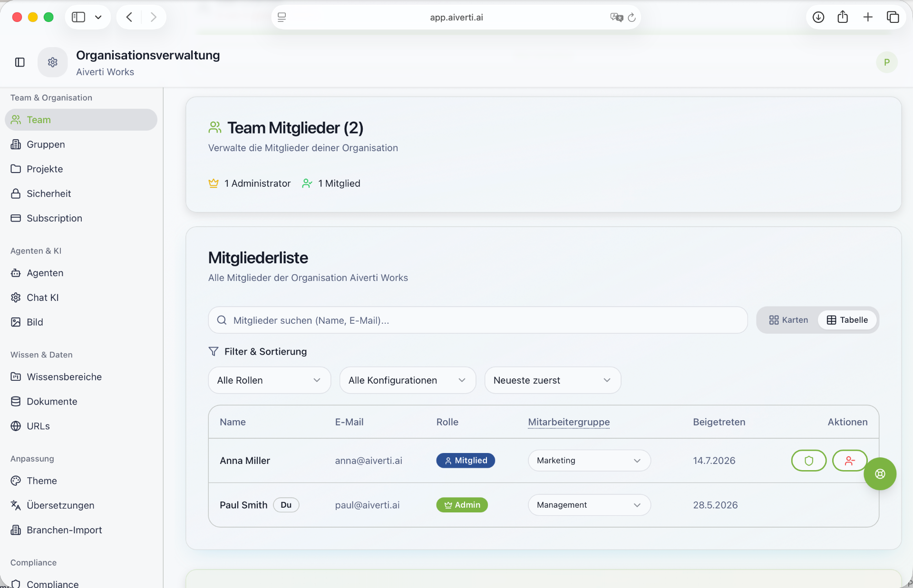This screenshot has width=913, height=588.
Task: Click the Team Mitglieder heading icon
Action: (x=215, y=127)
